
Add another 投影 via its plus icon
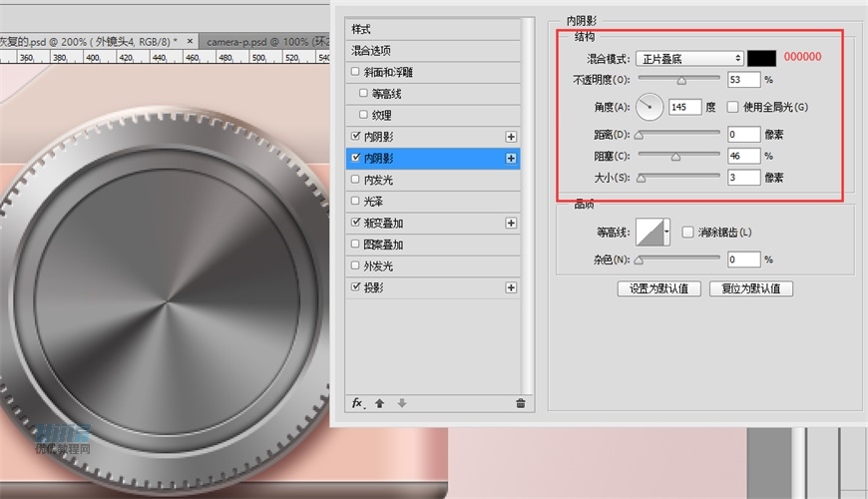coord(511,288)
